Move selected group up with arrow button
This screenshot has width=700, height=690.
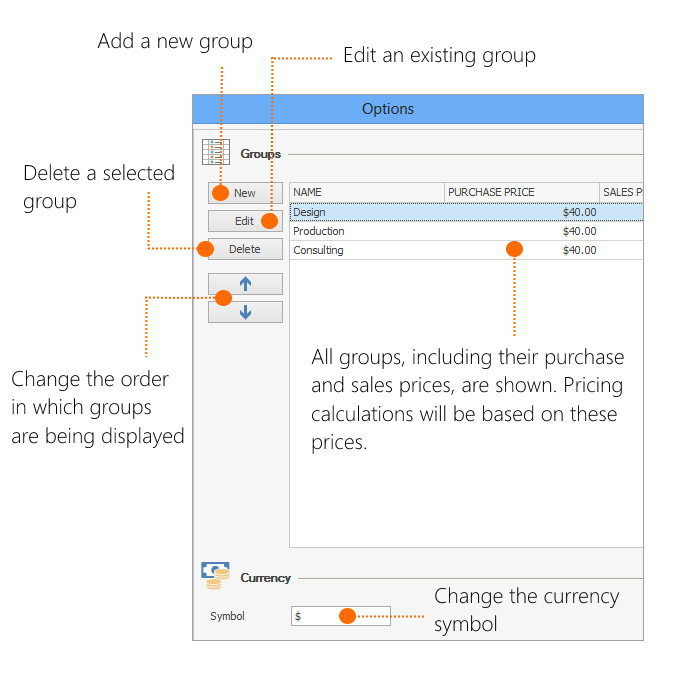pyautogui.click(x=245, y=284)
